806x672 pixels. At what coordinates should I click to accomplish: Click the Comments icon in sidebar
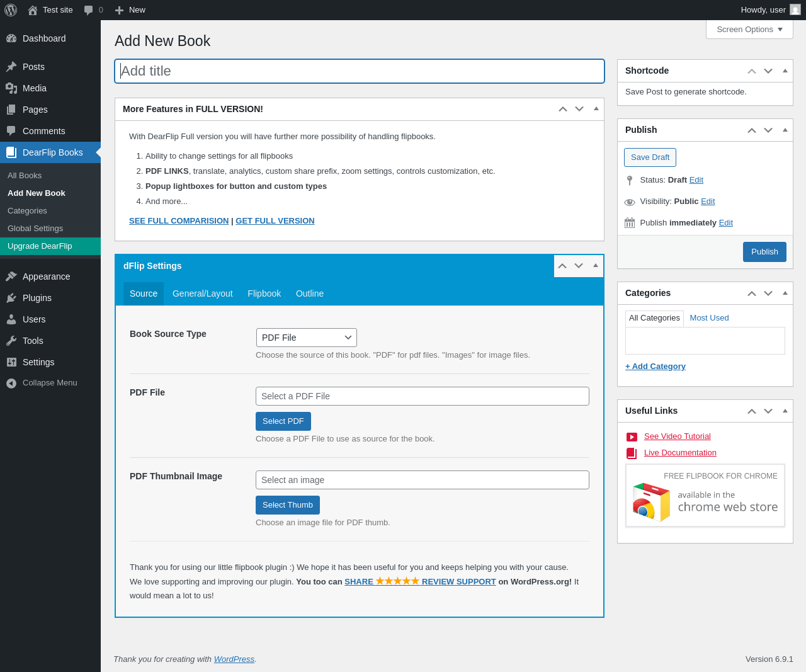pyautogui.click(x=11, y=131)
